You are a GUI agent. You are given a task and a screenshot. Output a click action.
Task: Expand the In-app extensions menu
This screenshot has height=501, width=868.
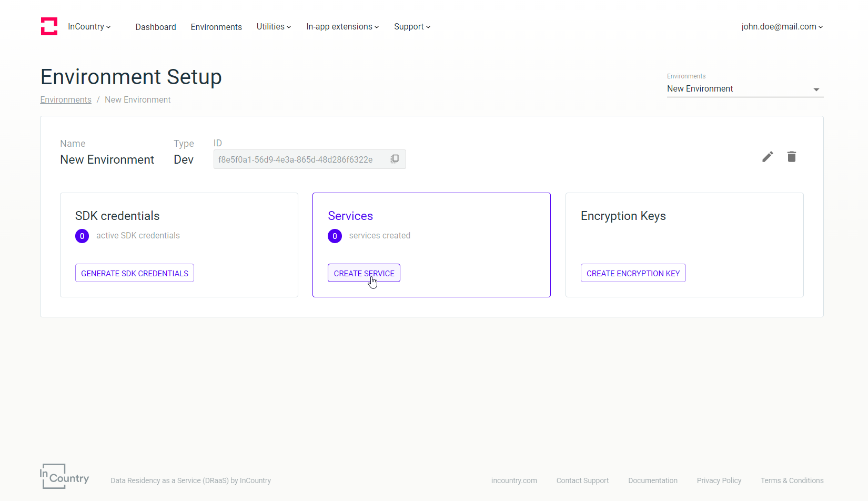click(x=342, y=27)
